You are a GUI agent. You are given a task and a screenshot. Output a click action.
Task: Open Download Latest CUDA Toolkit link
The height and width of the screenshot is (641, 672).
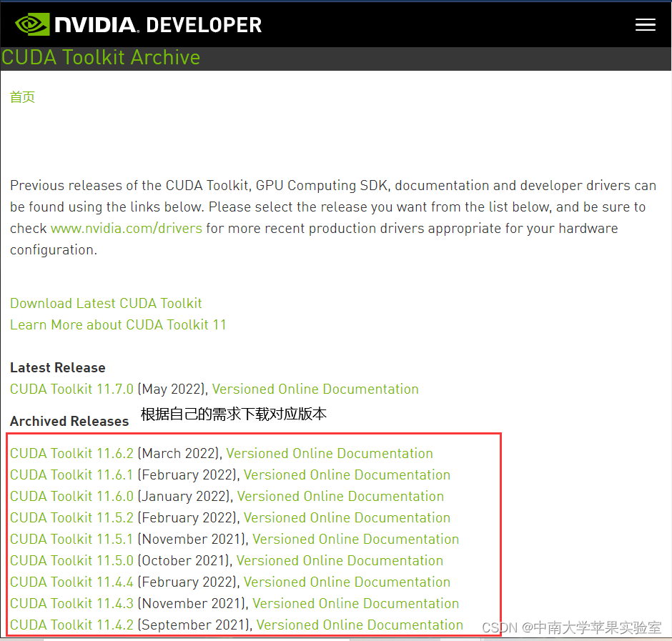106,304
